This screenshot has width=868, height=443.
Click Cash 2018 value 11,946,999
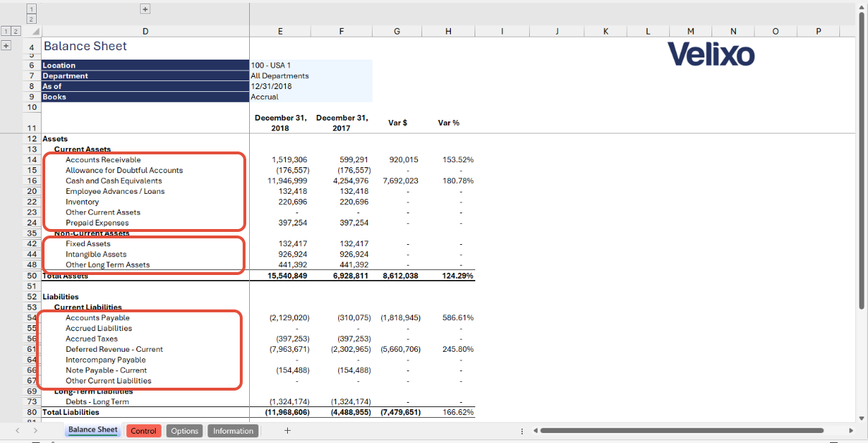click(287, 181)
